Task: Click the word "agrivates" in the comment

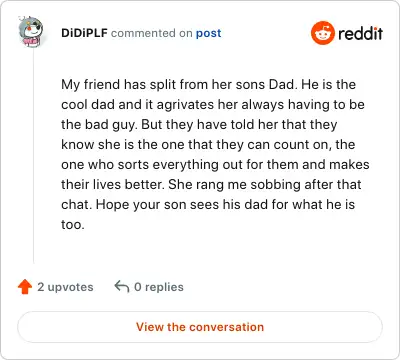Action: (x=185, y=105)
